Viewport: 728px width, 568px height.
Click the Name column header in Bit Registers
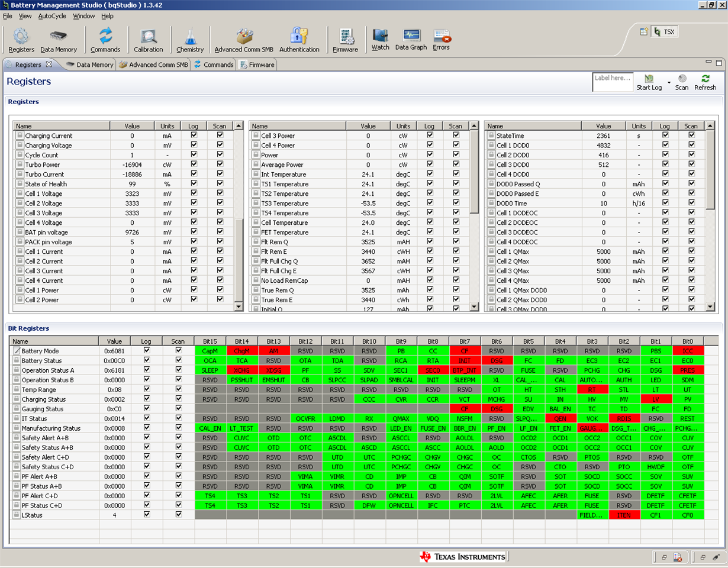pos(54,341)
